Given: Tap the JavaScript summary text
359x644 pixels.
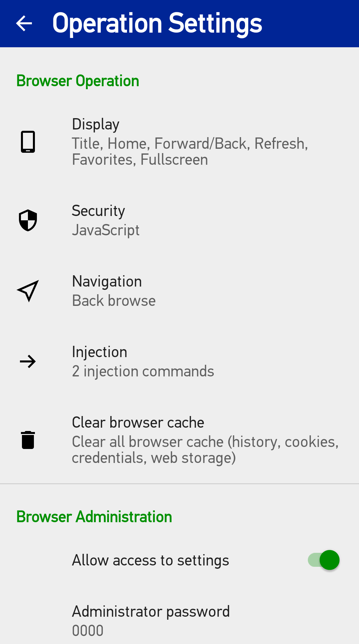Looking at the screenshot, I should coord(106,230).
